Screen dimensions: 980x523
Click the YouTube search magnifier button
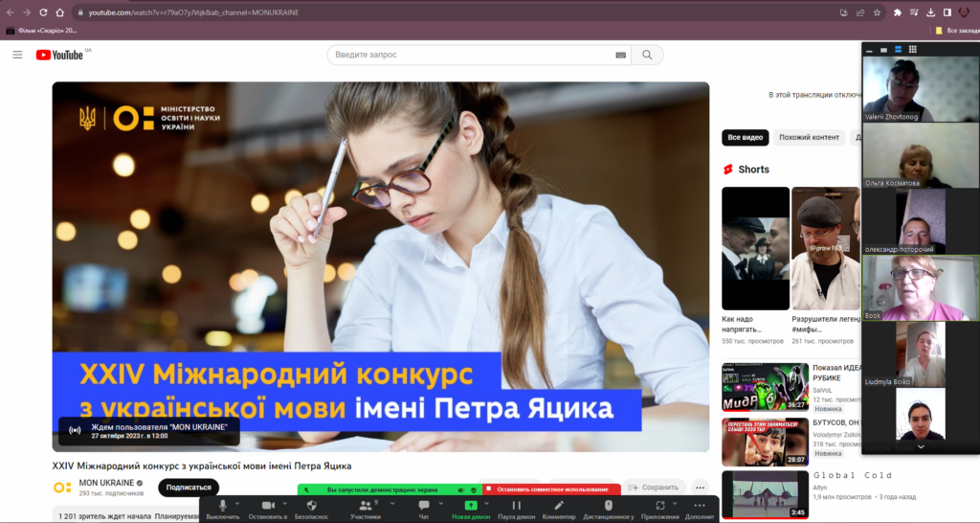[648, 55]
